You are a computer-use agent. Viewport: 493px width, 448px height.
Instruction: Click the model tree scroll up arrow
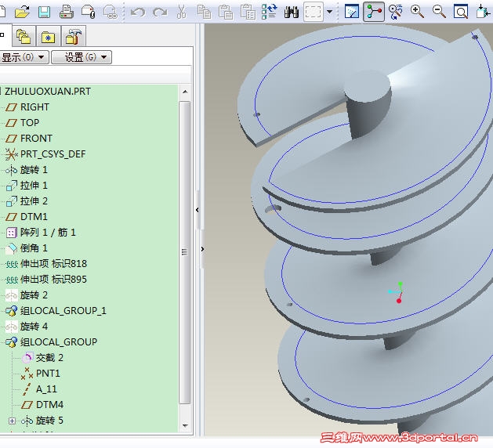185,92
